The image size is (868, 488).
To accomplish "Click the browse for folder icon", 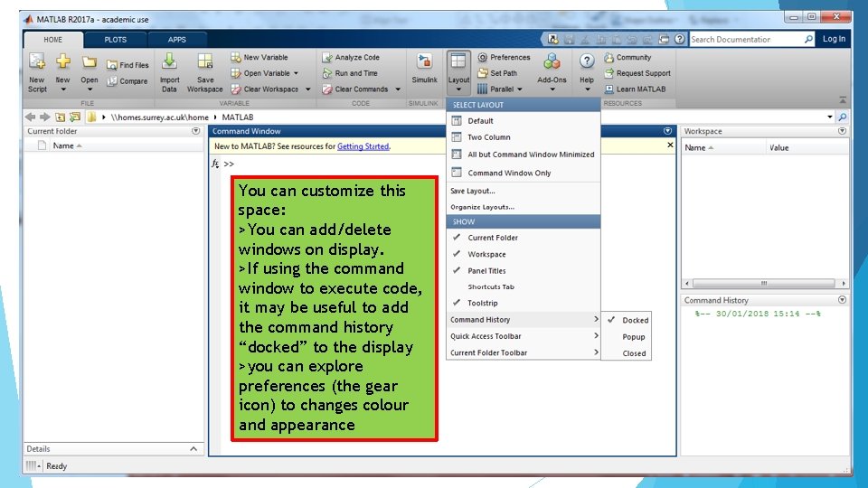I will coord(75,117).
